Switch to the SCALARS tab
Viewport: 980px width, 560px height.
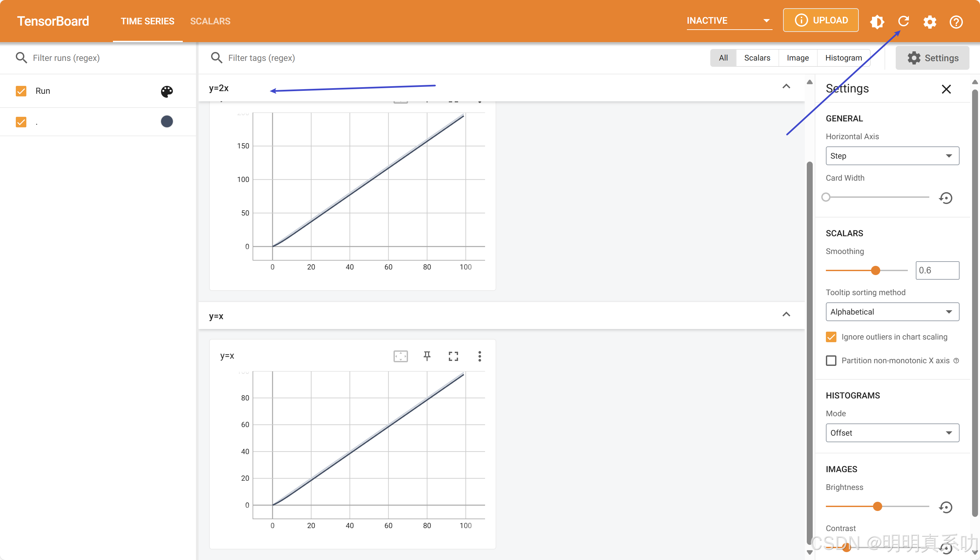click(210, 21)
